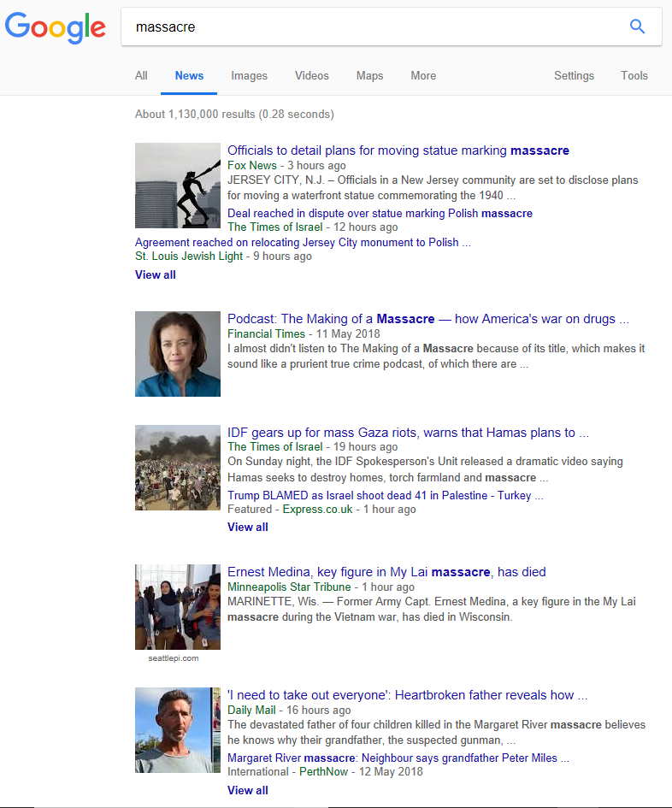The image size is (672, 808).
Task: Open the Images tab
Action: pos(249,76)
